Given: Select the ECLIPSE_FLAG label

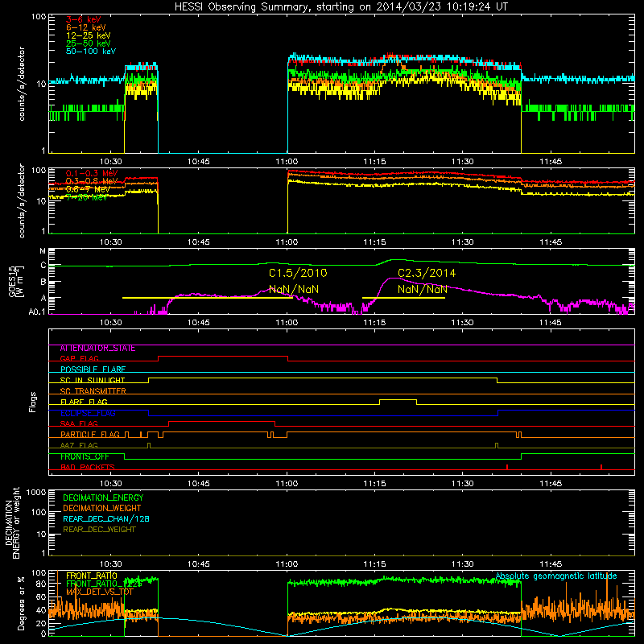Looking at the screenshot, I should click(x=88, y=413).
